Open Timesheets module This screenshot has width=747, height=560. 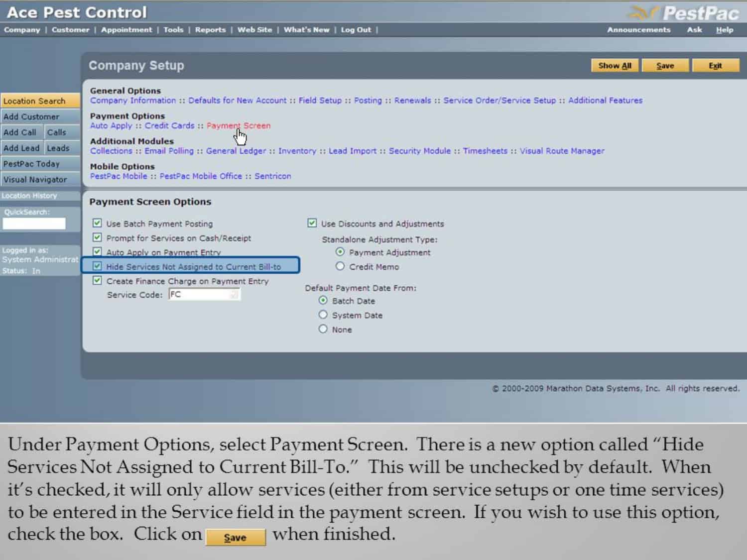485,151
